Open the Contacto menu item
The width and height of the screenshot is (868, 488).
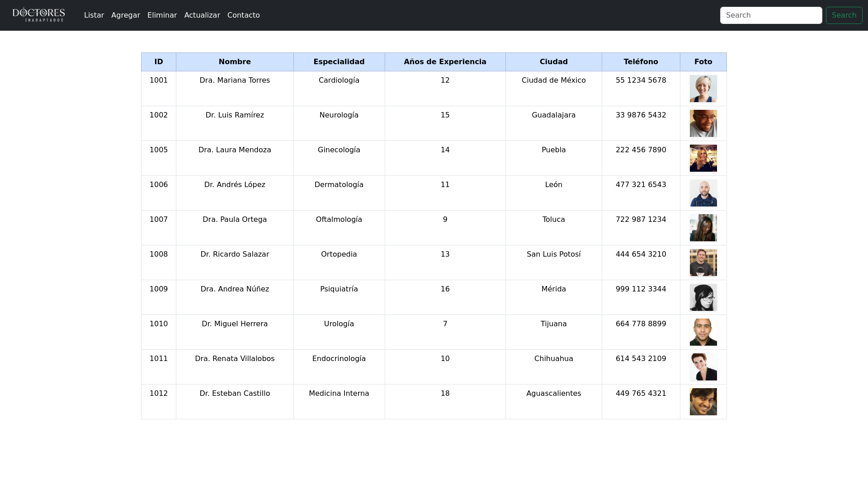[244, 15]
